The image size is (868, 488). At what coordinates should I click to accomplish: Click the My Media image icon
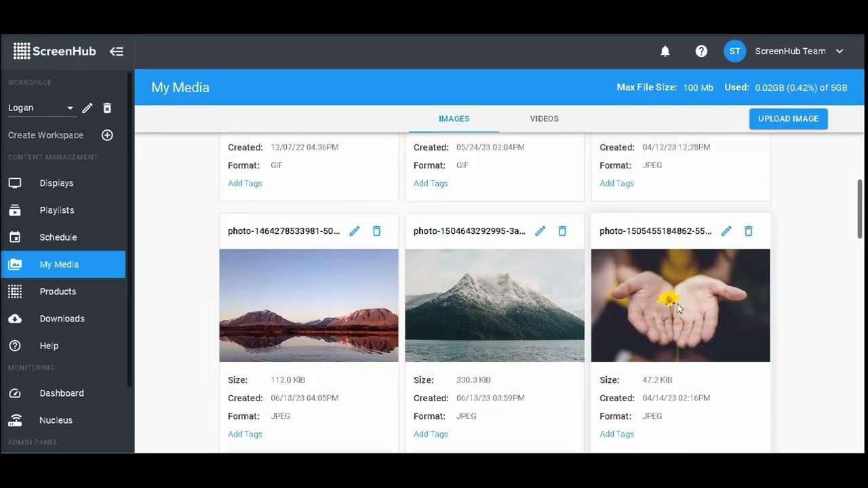pos(15,264)
